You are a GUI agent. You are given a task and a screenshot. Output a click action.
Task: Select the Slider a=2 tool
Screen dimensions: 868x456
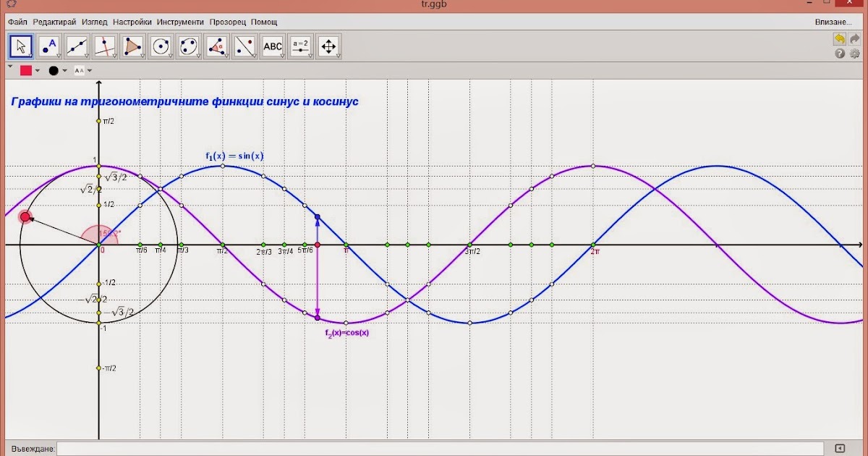click(x=300, y=46)
